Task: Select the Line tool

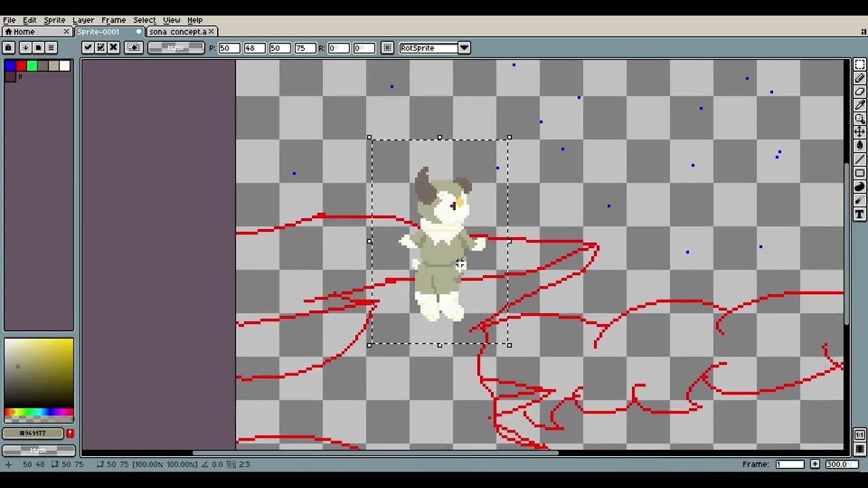Action: click(859, 160)
